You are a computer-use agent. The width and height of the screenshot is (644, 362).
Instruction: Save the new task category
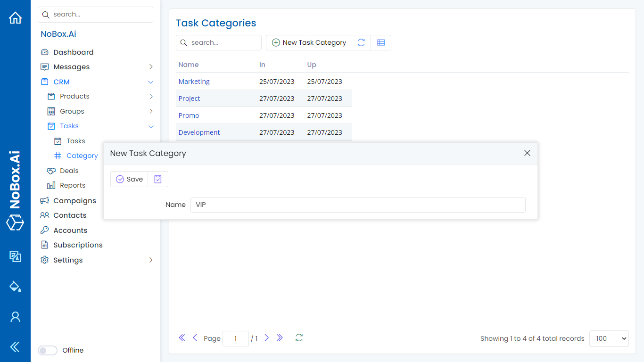click(x=129, y=179)
